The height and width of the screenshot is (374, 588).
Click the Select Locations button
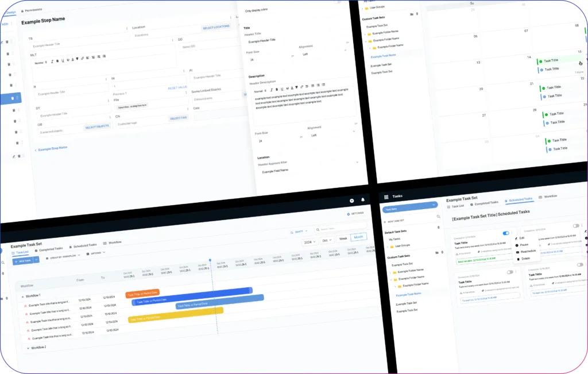(x=216, y=27)
